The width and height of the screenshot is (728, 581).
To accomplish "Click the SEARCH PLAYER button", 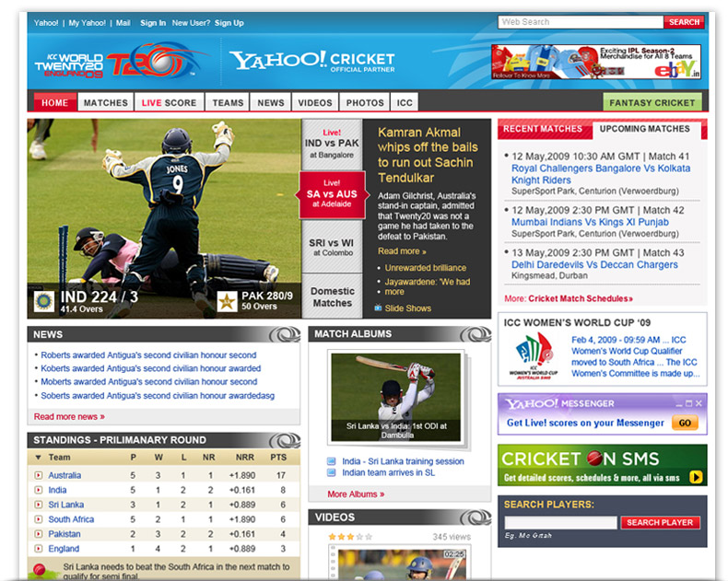I will click(660, 522).
